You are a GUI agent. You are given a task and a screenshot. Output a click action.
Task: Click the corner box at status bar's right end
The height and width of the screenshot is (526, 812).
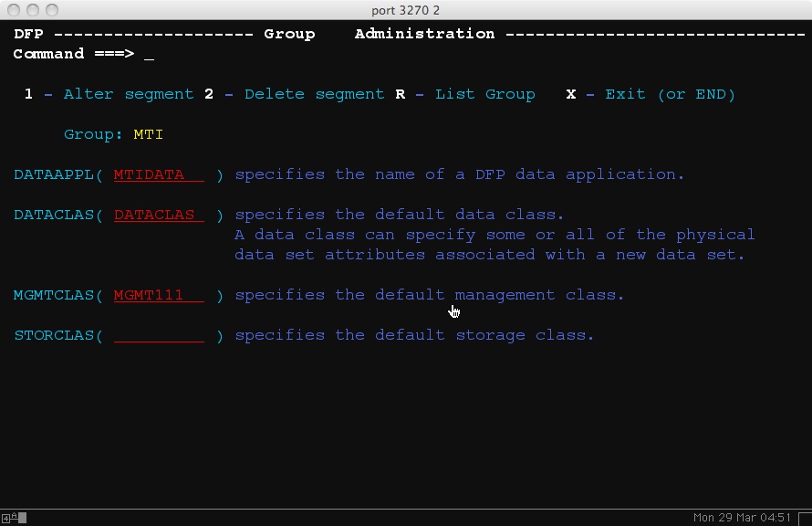(803, 518)
